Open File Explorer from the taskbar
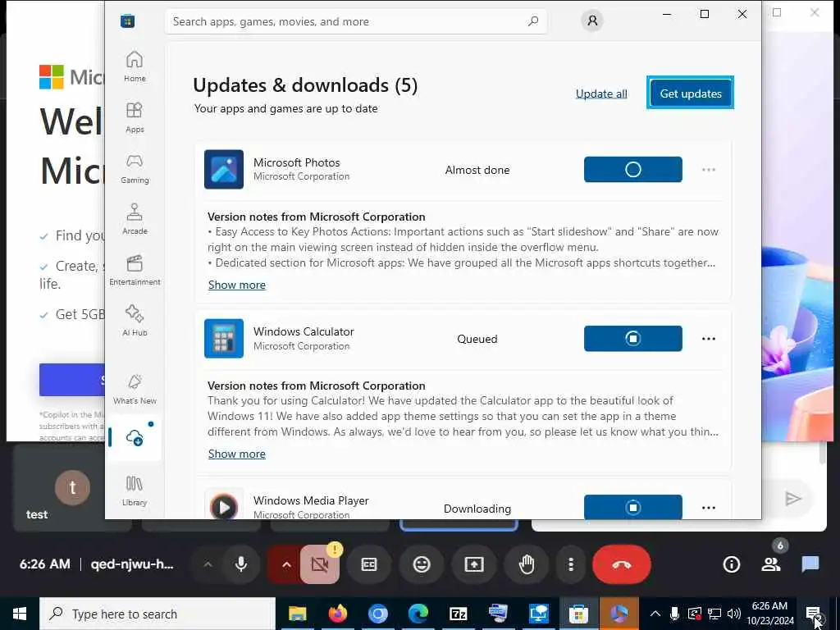This screenshot has height=630, width=840. click(x=297, y=614)
